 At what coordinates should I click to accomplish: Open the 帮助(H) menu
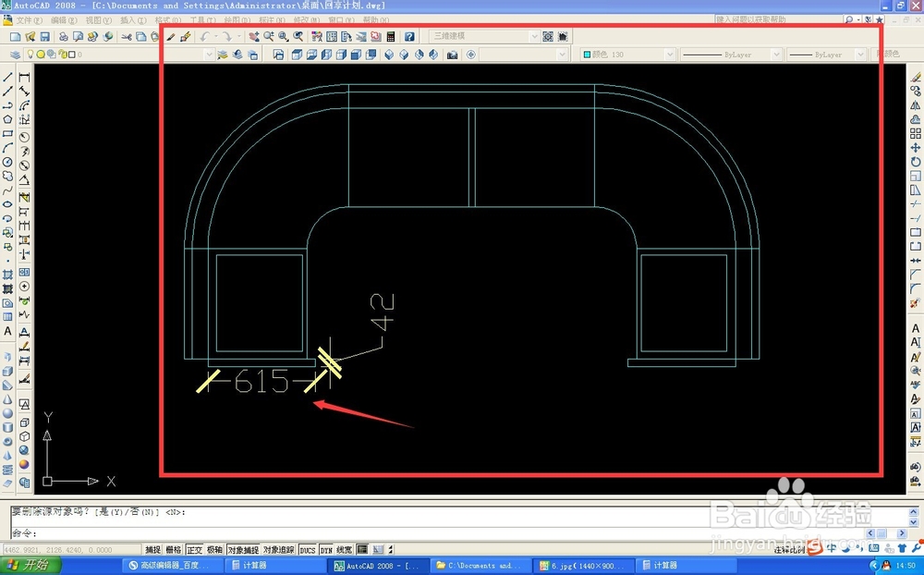(x=376, y=20)
